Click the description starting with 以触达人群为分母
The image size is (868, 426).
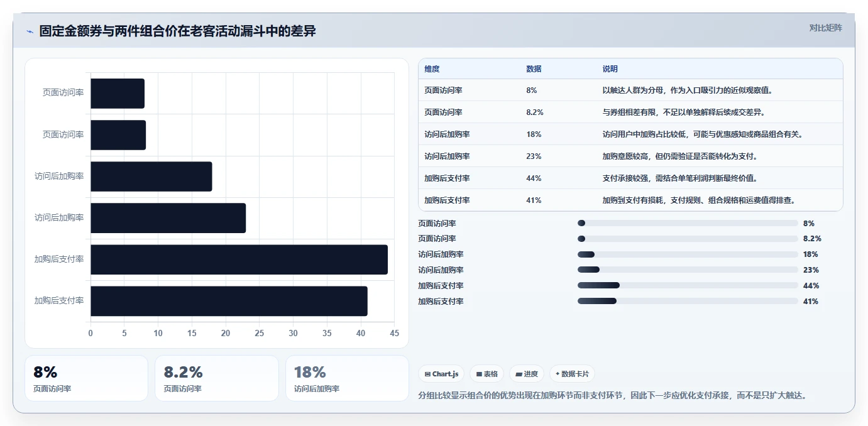click(x=687, y=90)
